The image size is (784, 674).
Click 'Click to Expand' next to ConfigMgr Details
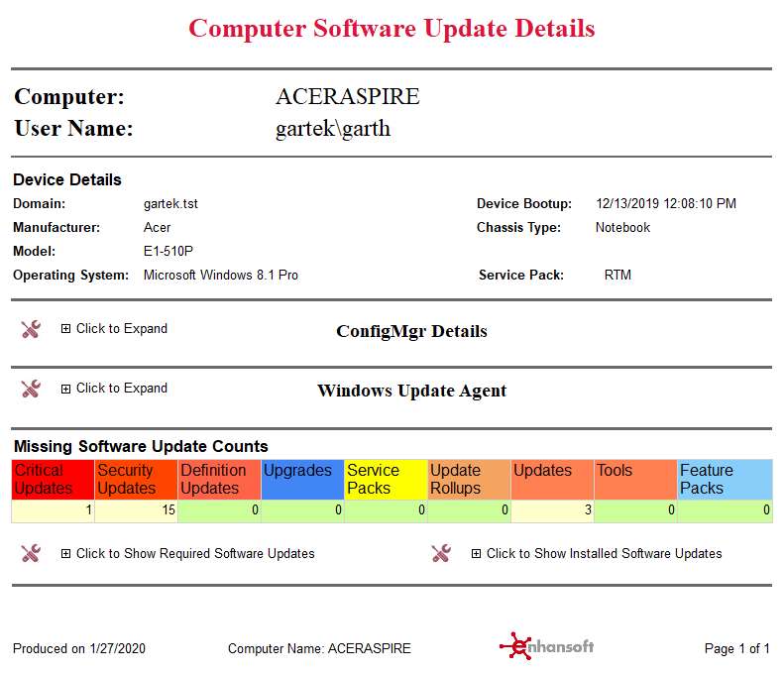tap(122, 328)
